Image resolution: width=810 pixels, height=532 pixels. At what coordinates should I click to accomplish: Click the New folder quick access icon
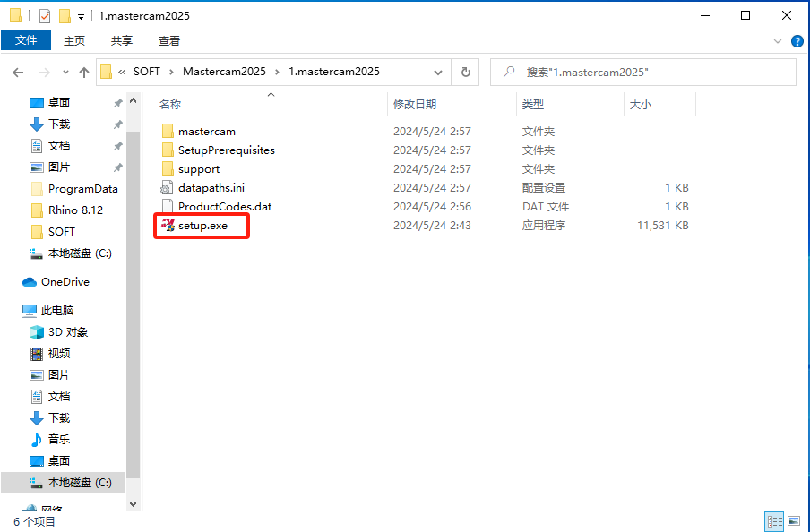65,16
